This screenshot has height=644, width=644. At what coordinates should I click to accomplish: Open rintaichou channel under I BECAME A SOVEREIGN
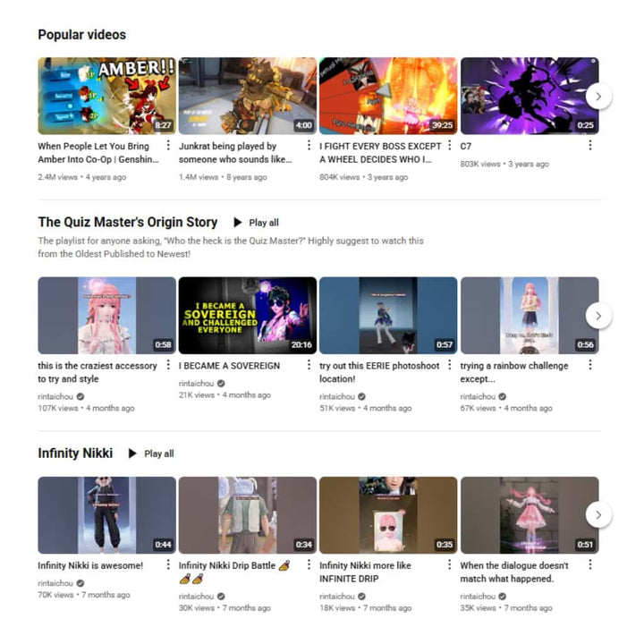click(196, 383)
